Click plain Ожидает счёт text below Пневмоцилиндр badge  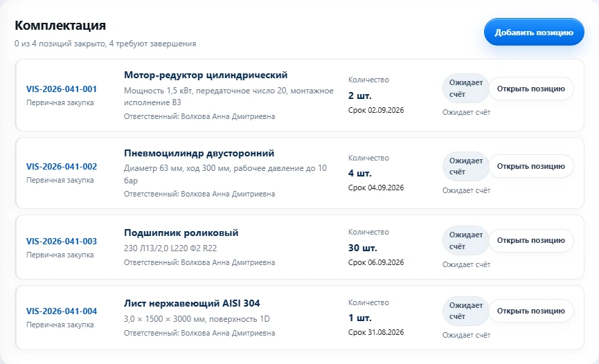[467, 190]
